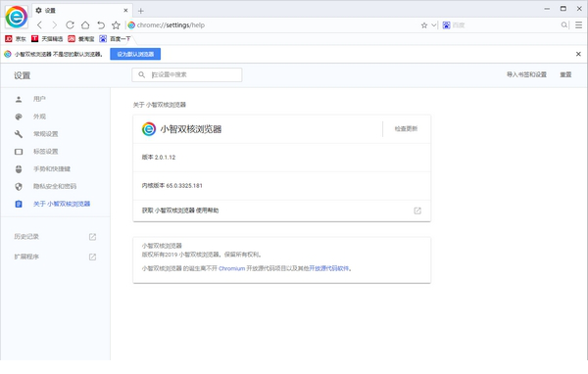Open the hamburger main menu

pyautogui.click(x=578, y=25)
